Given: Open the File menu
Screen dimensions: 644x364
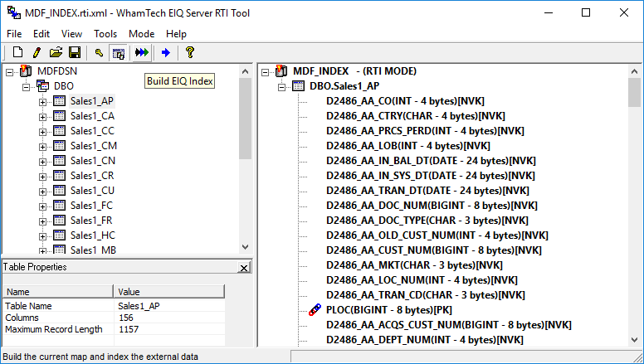Looking at the screenshot, I should pos(14,34).
